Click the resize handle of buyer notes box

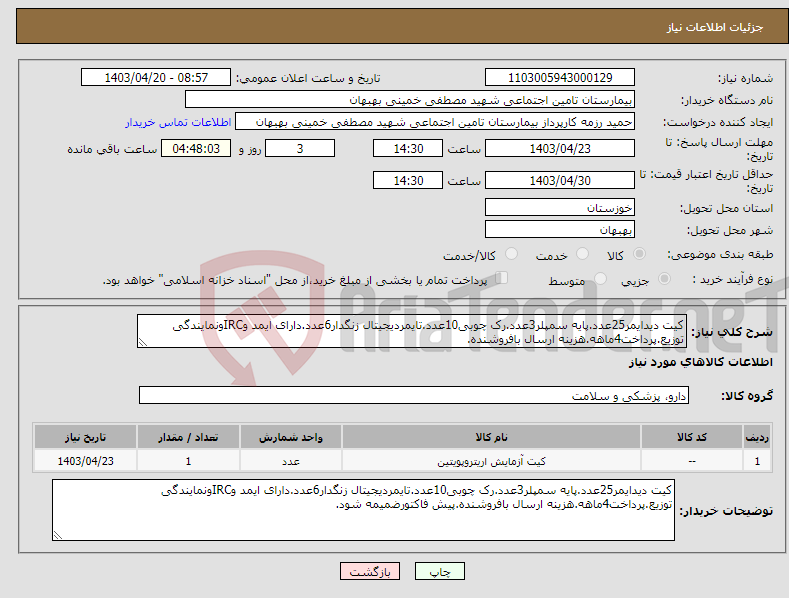[58, 535]
